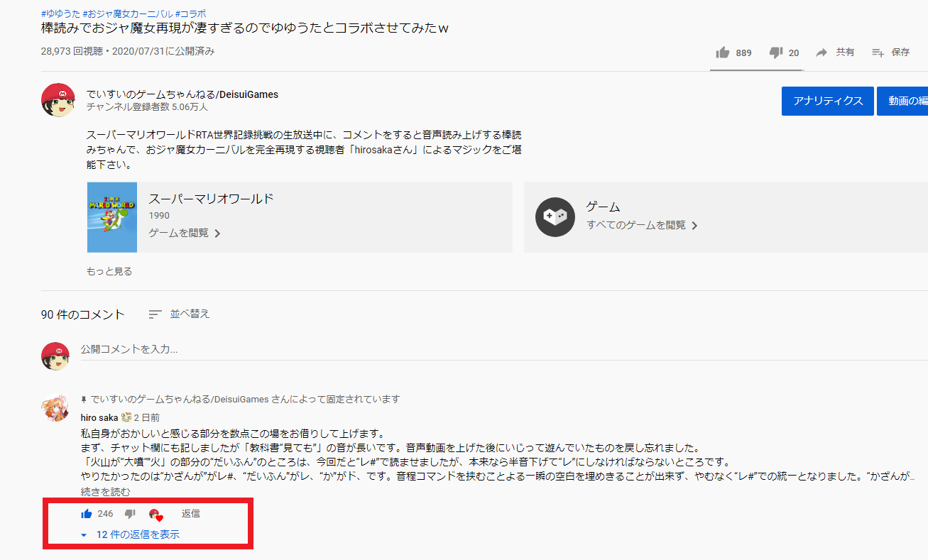
Task: Click the #コラボ hashtag
Action: (190, 14)
